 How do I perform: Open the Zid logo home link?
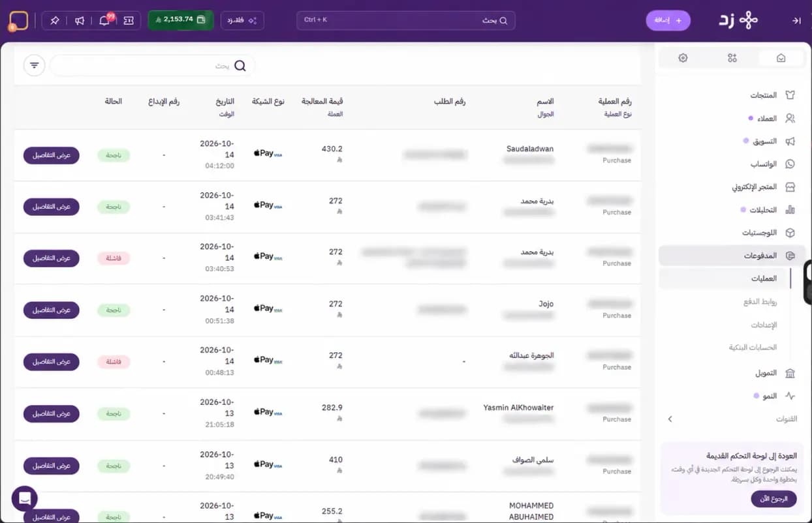[738, 20]
